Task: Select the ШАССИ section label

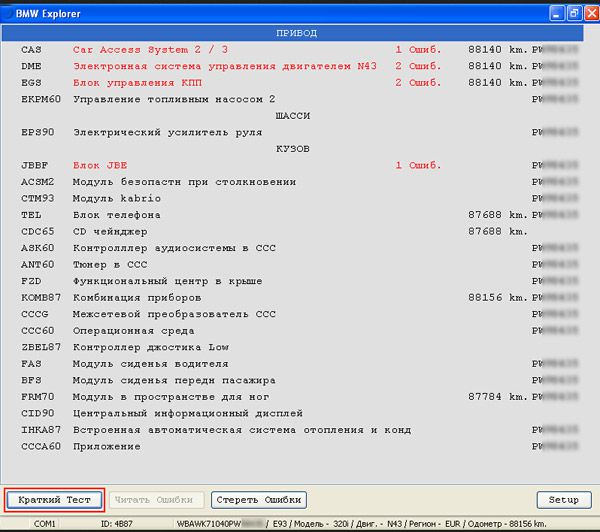Action: coord(293,116)
